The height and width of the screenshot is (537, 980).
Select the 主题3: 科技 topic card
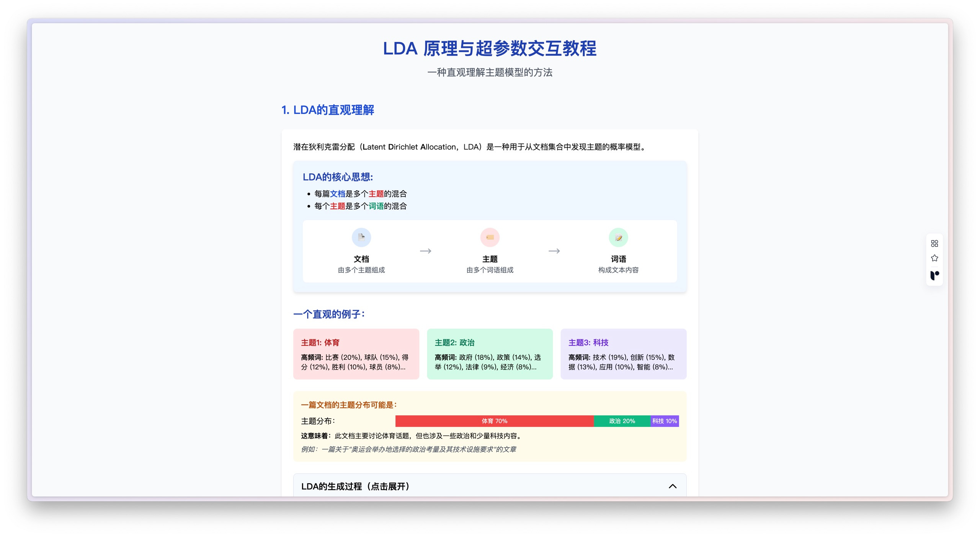pos(623,354)
